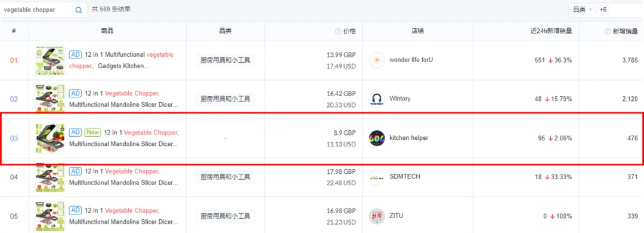
Task: Click the 价格 column header
Action: [x=349, y=31]
